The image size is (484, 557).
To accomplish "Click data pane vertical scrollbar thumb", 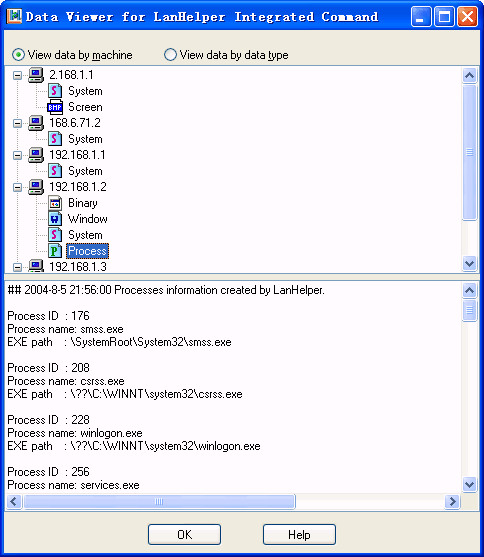I will pyautogui.click(x=469, y=310).
